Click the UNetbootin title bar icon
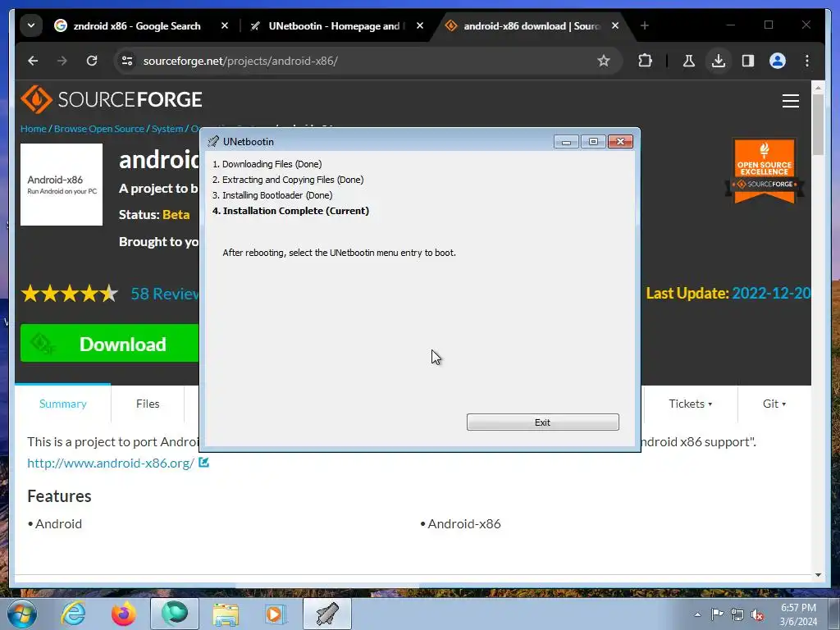 click(213, 141)
